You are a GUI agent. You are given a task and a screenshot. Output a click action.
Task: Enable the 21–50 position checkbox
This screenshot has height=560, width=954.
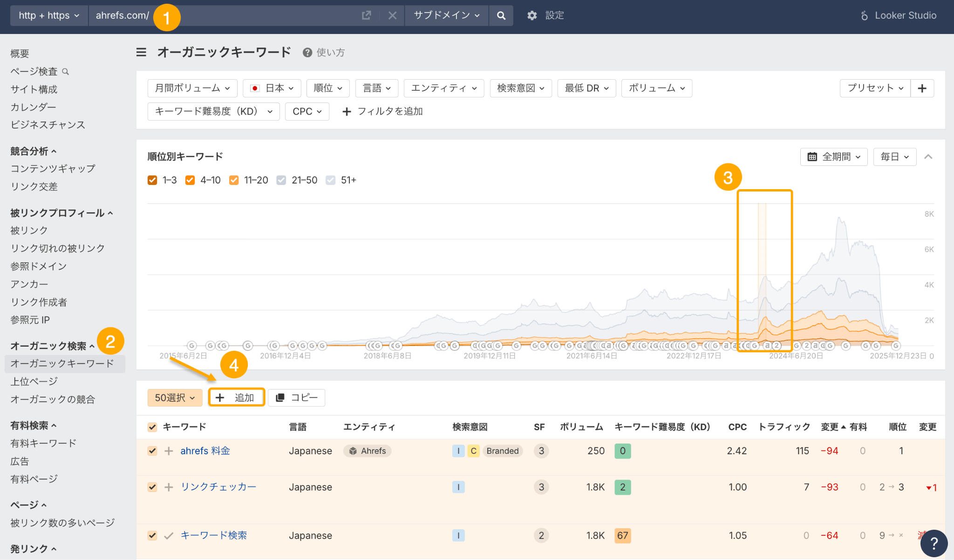click(x=281, y=180)
